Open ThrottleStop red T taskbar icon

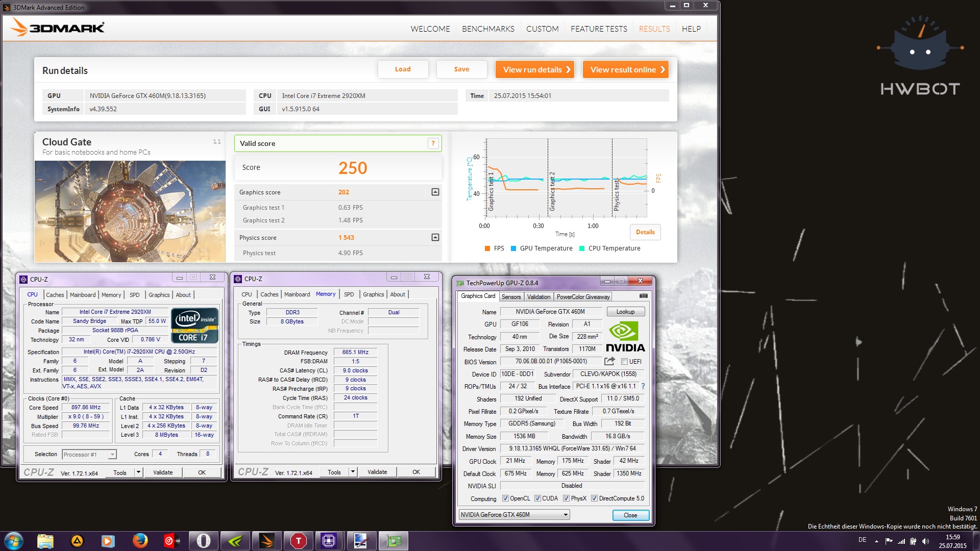click(298, 541)
